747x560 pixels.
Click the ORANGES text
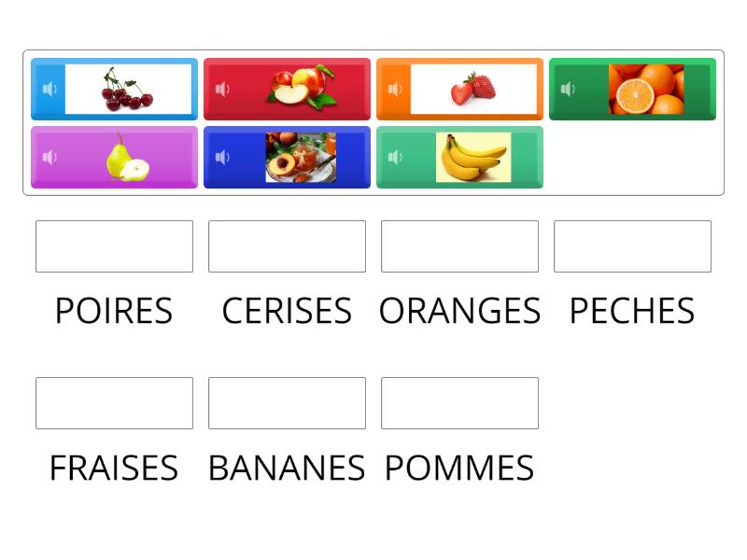click(459, 311)
